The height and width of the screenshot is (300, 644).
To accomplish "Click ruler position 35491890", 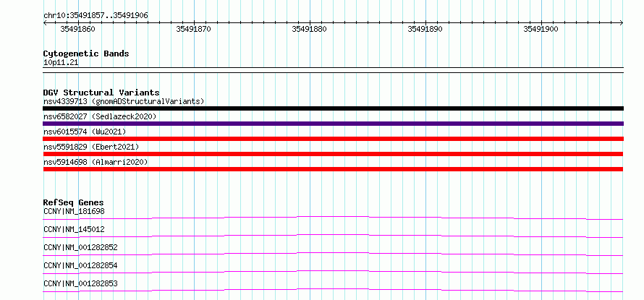I will 425,29.
